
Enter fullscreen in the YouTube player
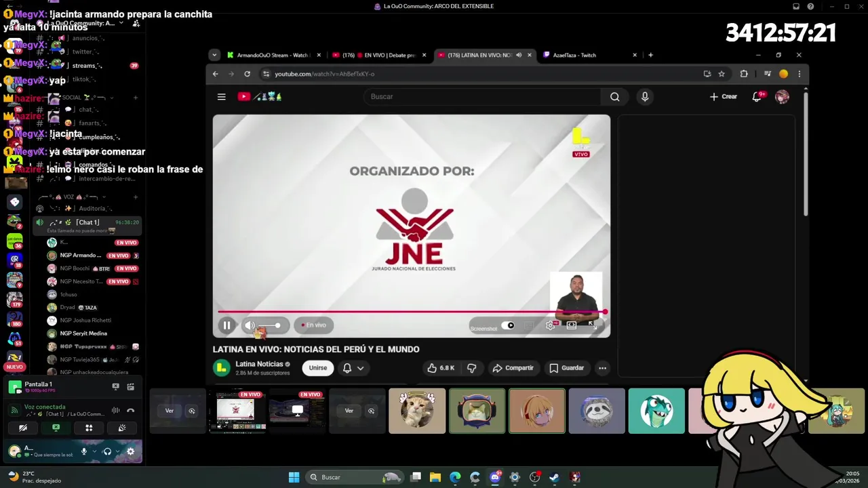593,325
